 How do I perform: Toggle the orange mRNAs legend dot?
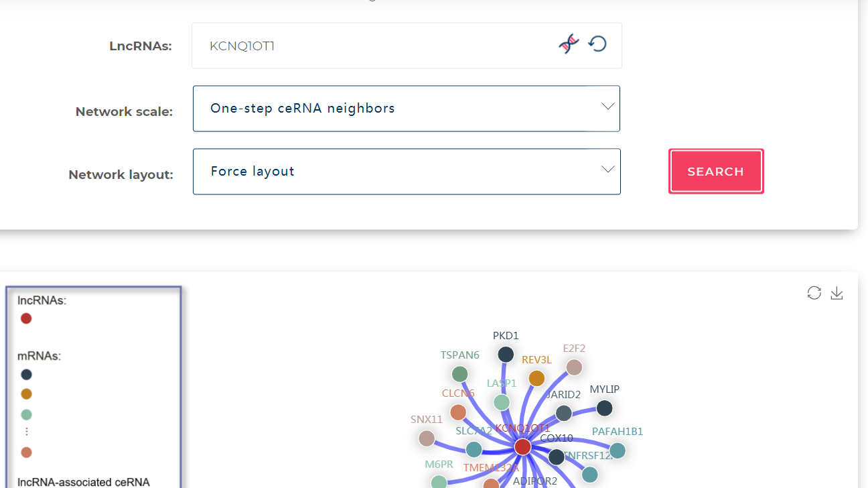pos(26,394)
